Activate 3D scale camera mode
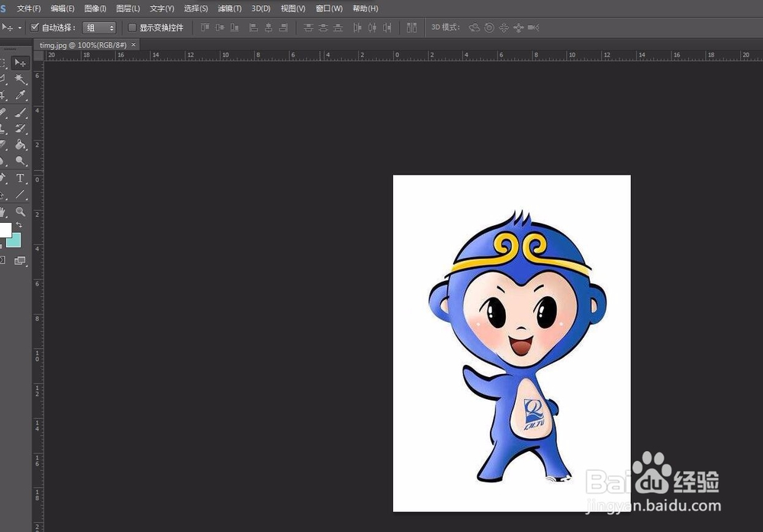763x532 pixels. point(533,27)
